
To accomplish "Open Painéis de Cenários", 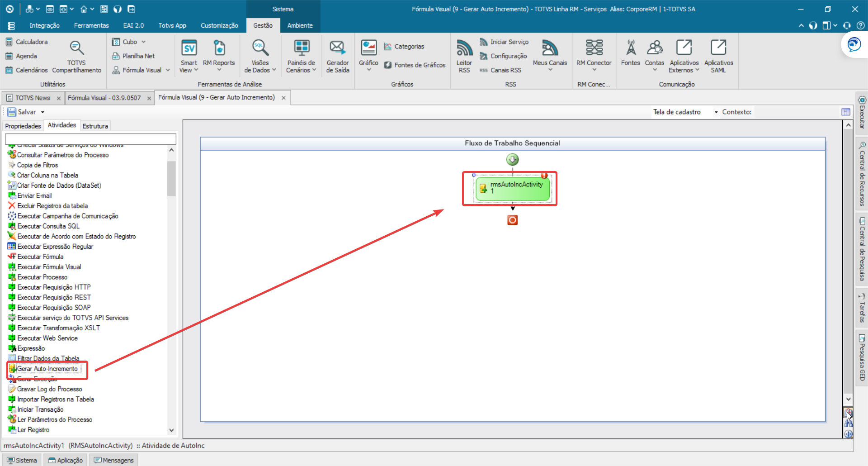I will click(x=301, y=57).
